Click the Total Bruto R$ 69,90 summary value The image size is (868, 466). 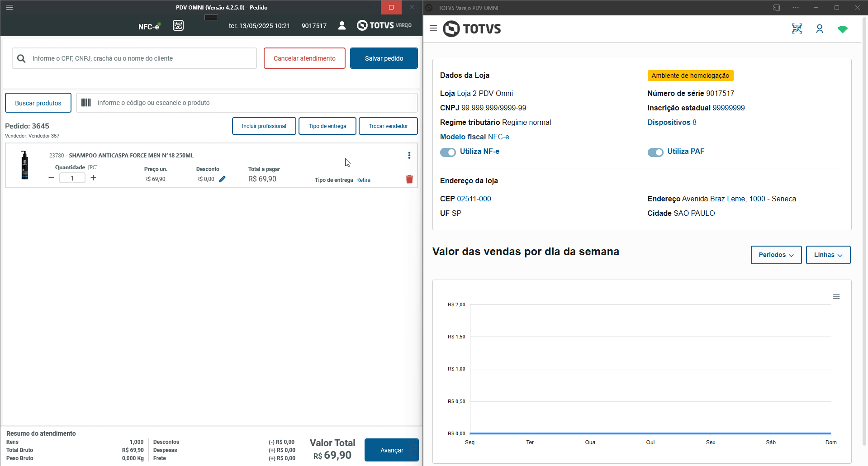pos(133,450)
